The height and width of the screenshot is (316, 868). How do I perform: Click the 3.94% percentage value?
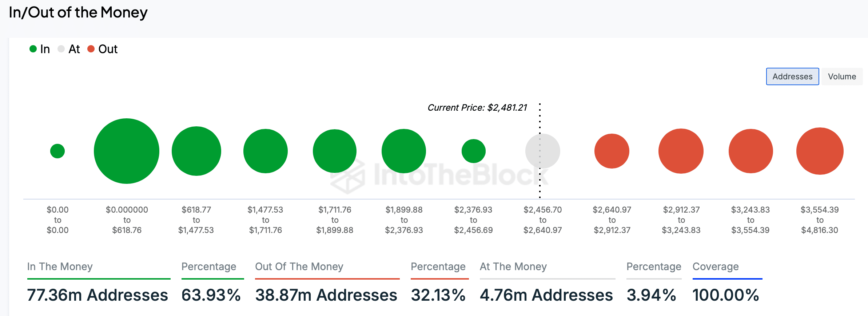pyautogui.click(x=651, y=295)
